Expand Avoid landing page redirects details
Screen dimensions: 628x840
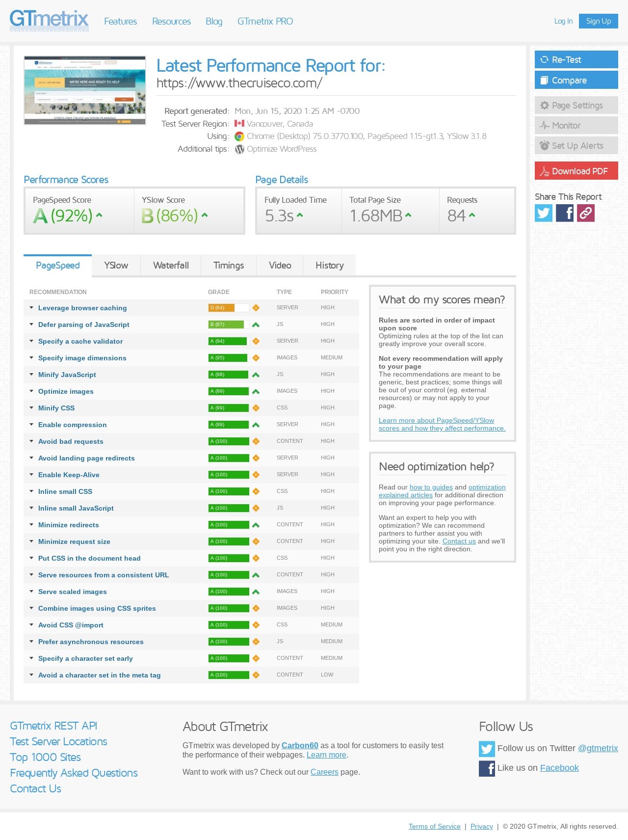pos(86,458)
